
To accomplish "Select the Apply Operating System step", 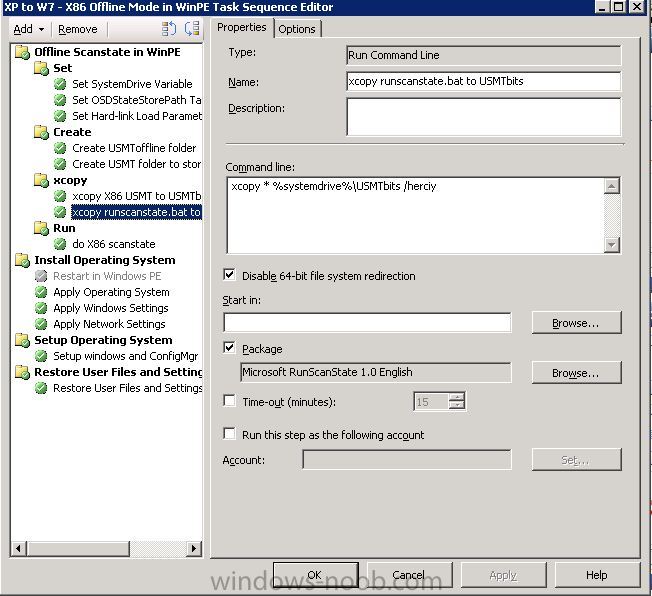I will (x=111, y=292).
